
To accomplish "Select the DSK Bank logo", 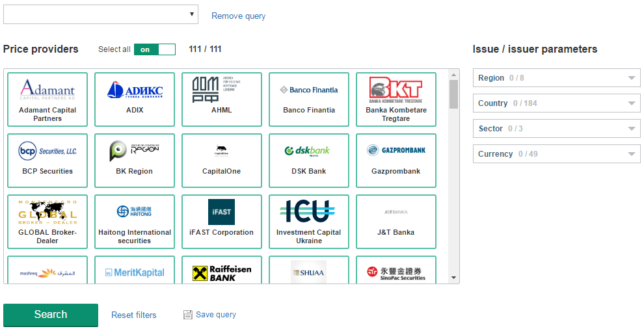I will coord(308,151).
